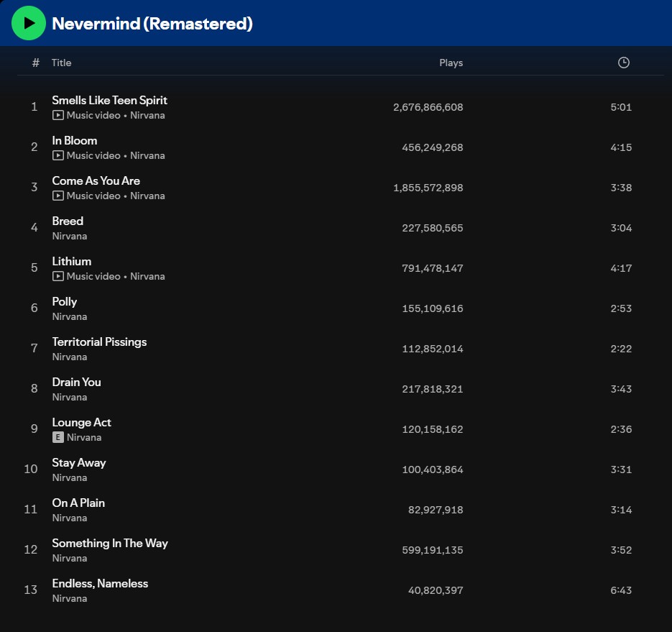The height and width of the screenshot is (632, 672).
Task: Click play count 155,109,616
Action: click(x=433, y=308)
